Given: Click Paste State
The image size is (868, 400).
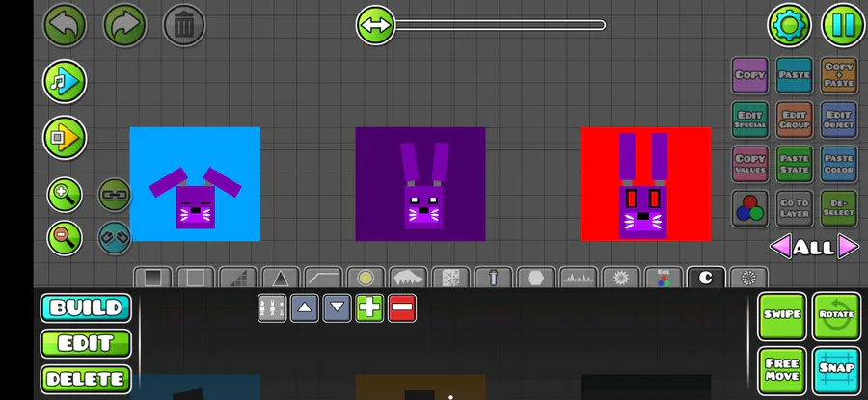Looking at the screenshot, I should click(x=795, y=164).
